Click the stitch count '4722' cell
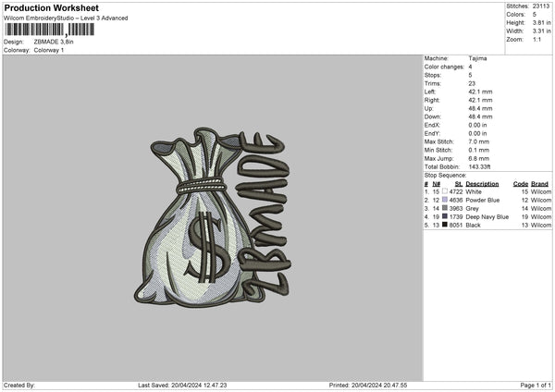 (456, 191)
